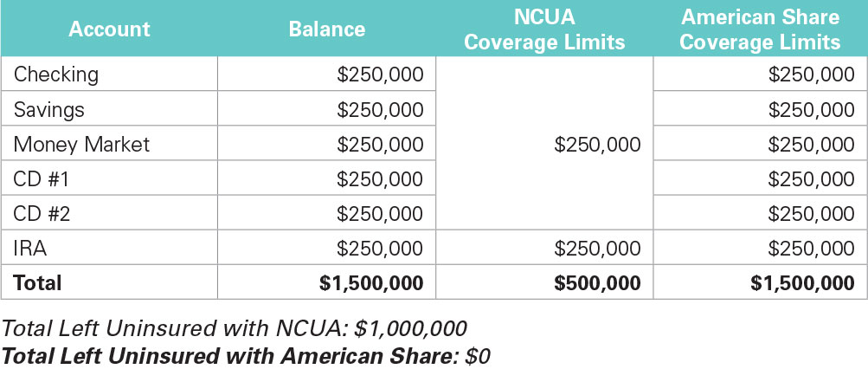Select the $500,000 NCUA total cell
Screen dimensions: 868x382
[x=597, y=283]
